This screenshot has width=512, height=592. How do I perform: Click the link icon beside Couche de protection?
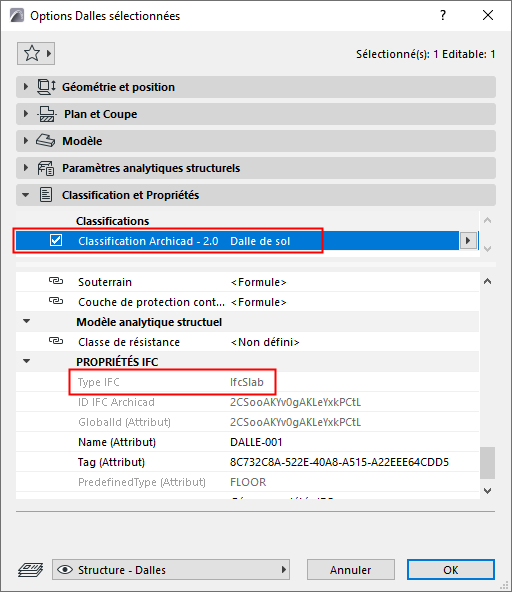click(56, 301)
